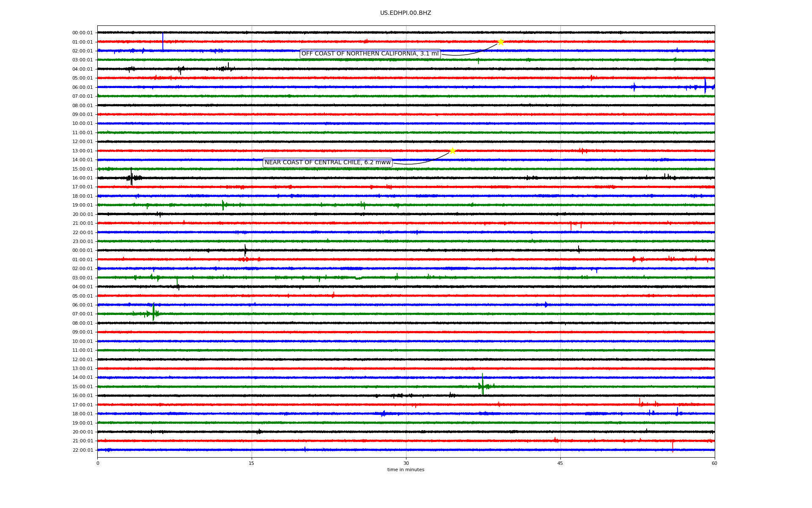This screenshot has width=812, height=508.
Task: Click the red spike at the end of the 21:00:01 bottom trace
Action: click(672, 445)
